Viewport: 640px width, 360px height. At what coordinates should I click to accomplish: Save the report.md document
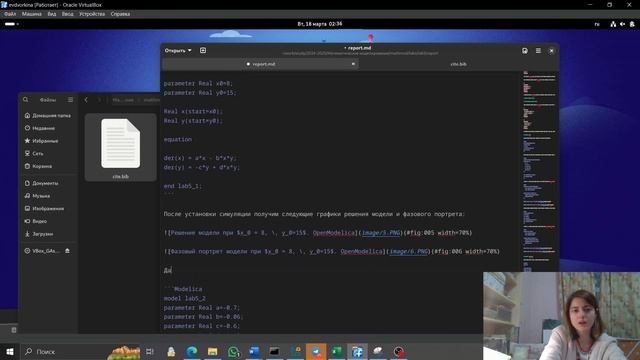point(525,51)
